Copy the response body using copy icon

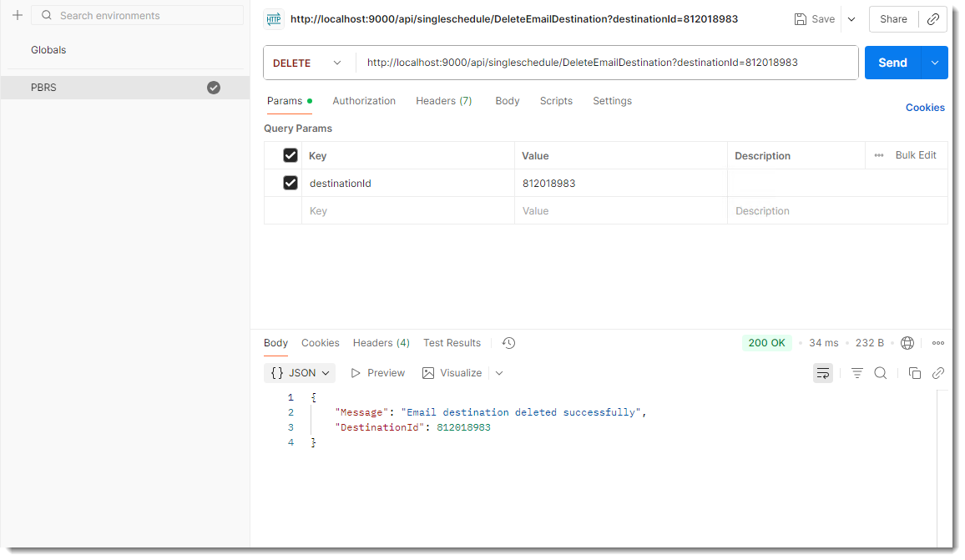click(914, 373)
